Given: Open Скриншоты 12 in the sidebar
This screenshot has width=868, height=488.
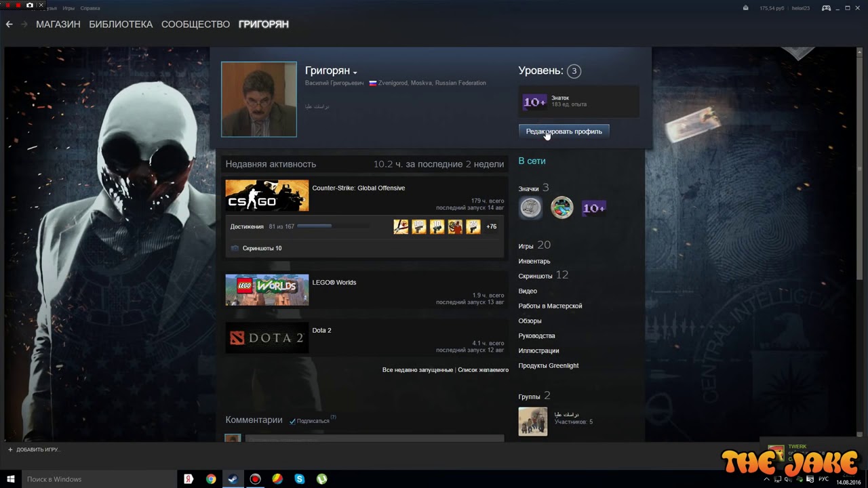Looking at the screenshot, I should 543,275.
